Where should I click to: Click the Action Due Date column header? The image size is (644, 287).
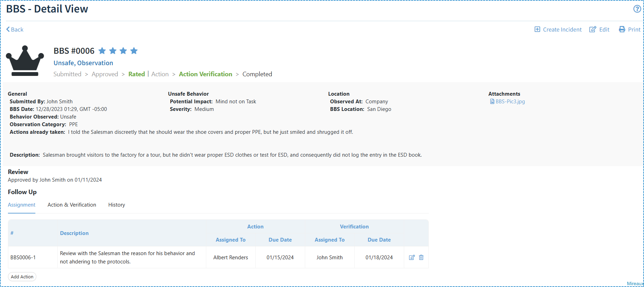click(x=280, y=240)
